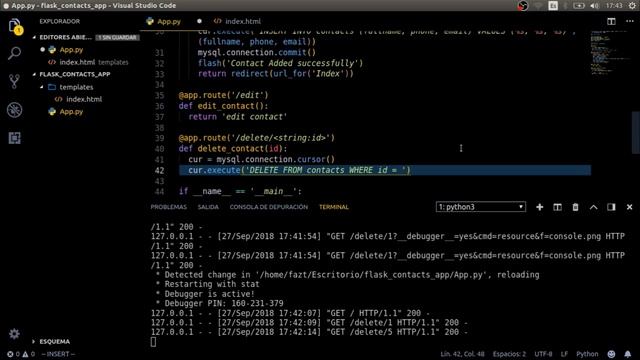
Task: Open the Debug view in activity bar
Action: pyautogui.click(x=14, y=110)
